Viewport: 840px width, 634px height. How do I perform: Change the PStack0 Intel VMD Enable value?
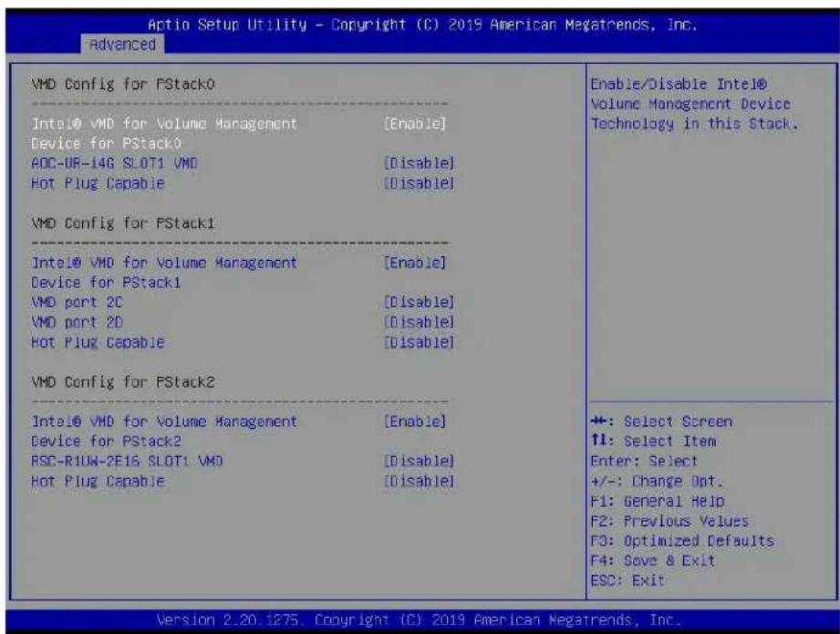415,124
